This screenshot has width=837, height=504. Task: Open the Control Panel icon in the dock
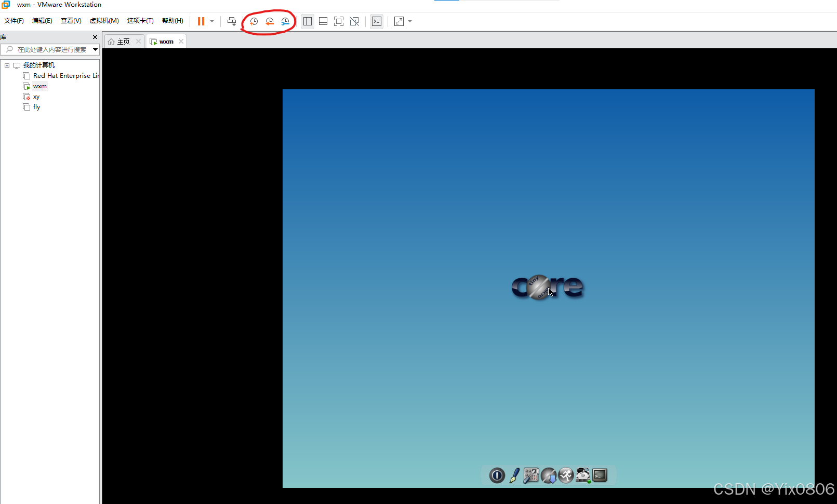click(x=531, y=475)
